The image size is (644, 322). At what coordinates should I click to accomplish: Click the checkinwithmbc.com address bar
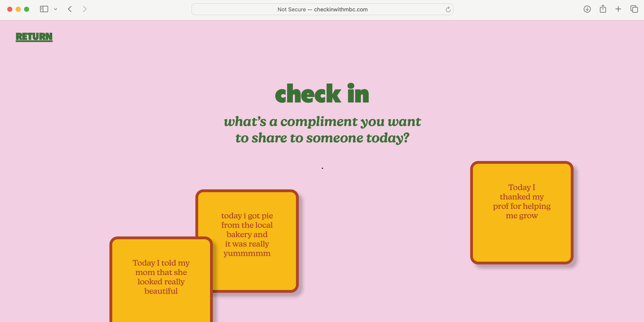(322, 10)
